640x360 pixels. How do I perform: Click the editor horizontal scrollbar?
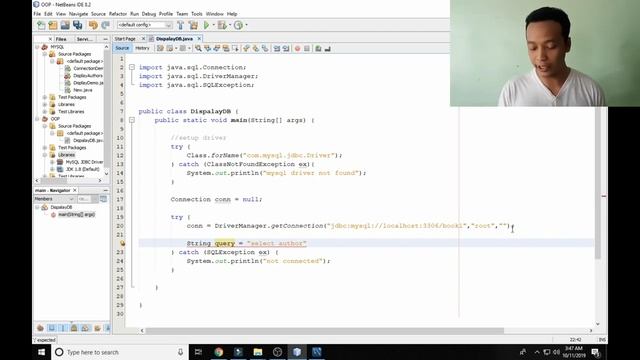[x=324, y=331]
